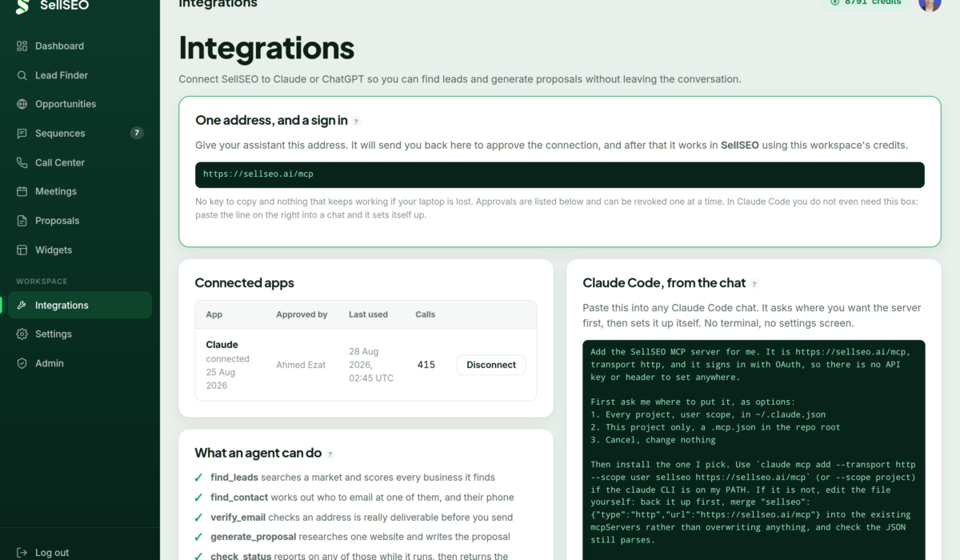Screen dimensions: 960x560
Task: Click the Claude Code prompt code block
Action: (x=754, y=450)
